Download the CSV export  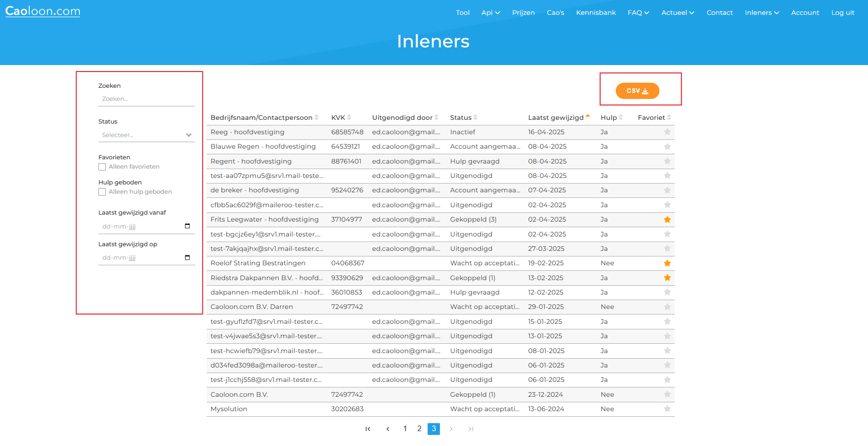click(637, 91)
